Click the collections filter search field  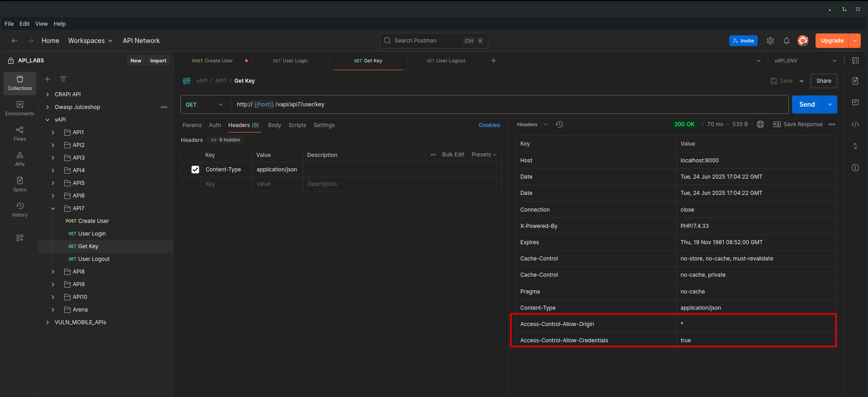pos(112,79)
